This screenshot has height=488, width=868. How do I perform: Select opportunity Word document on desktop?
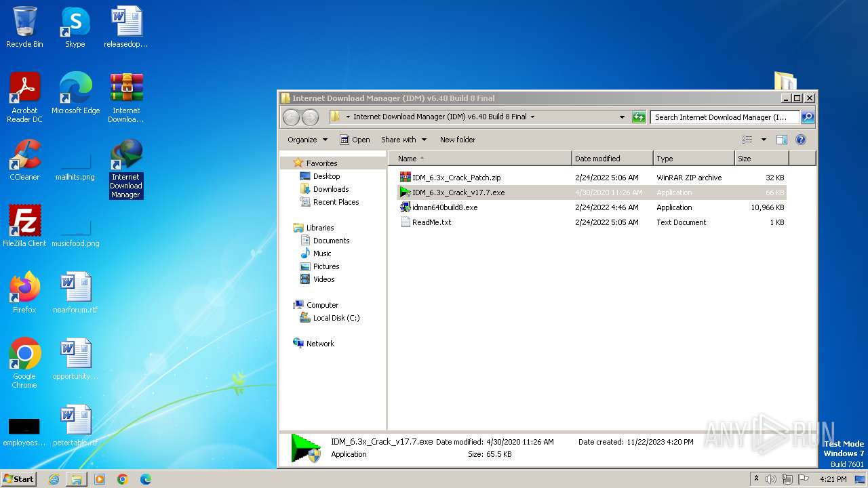pos(75,359)
